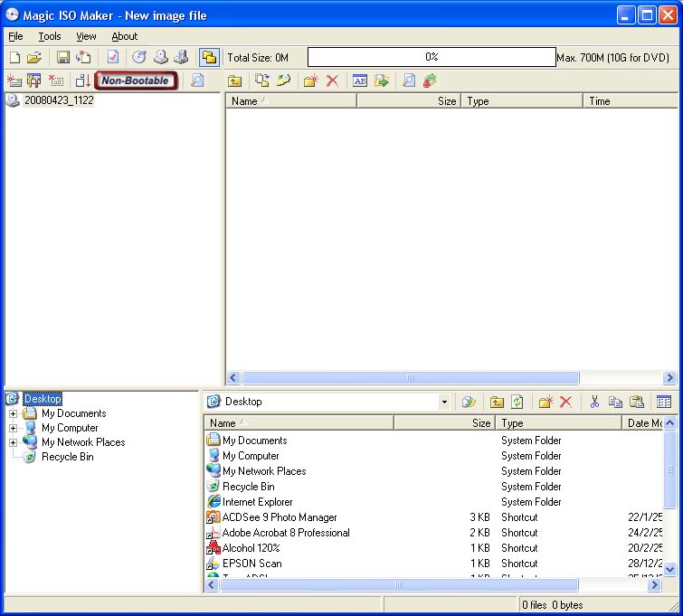Screen dimensions: 683x616
Task: Select Desktop in explorer folder tree
Action: click(43, 399)
